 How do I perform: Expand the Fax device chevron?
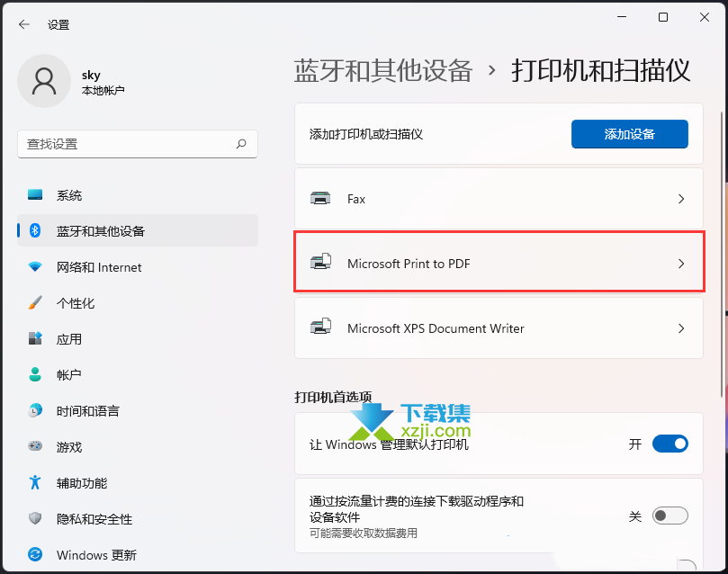[681, 199]
